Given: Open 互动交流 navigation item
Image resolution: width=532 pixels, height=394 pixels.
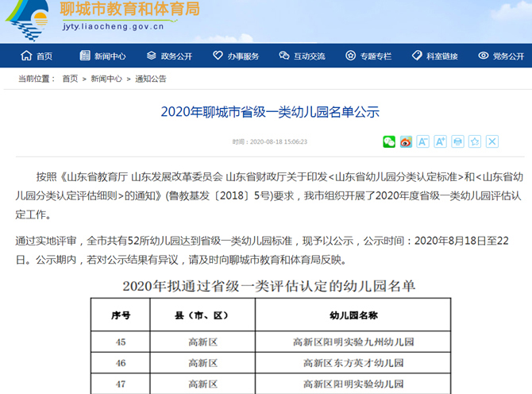Looking at the screenshot, I should click(302, 56).
